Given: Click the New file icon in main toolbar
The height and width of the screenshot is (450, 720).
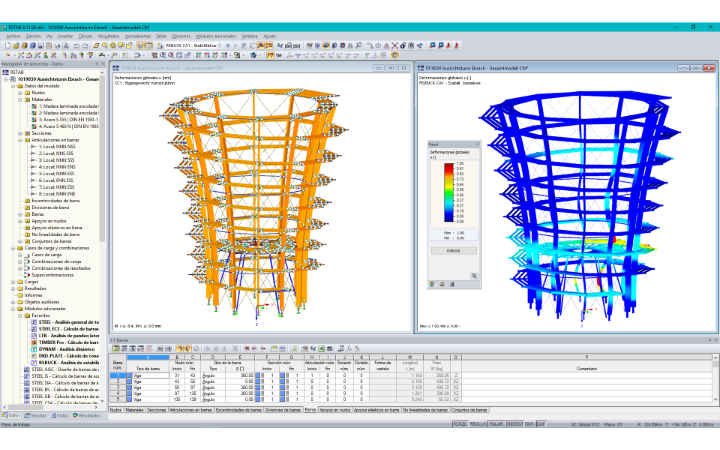Looking at the screenshot, I should coord(7,45).
